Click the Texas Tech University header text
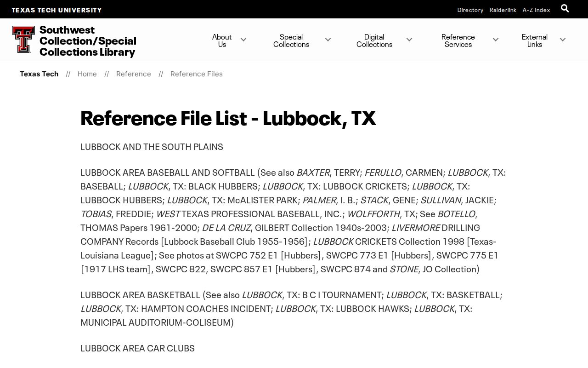588x368 pixels. coord(57,10)
